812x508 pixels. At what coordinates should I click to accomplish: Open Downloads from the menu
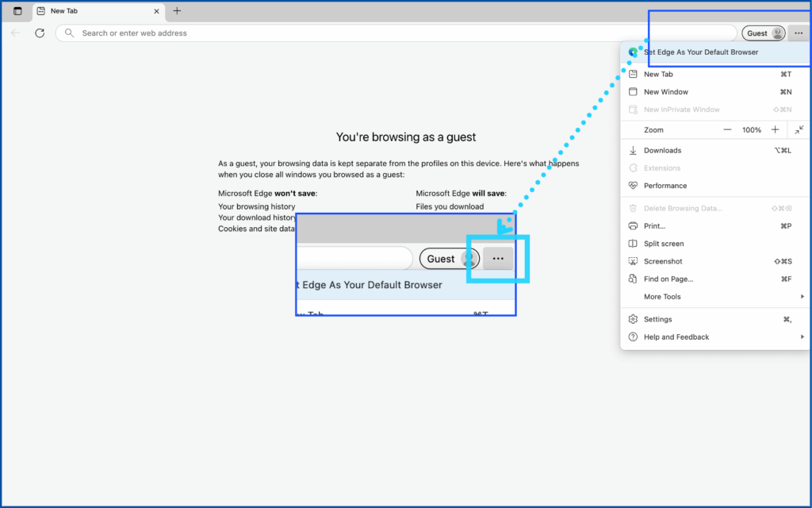click(662, 150)
